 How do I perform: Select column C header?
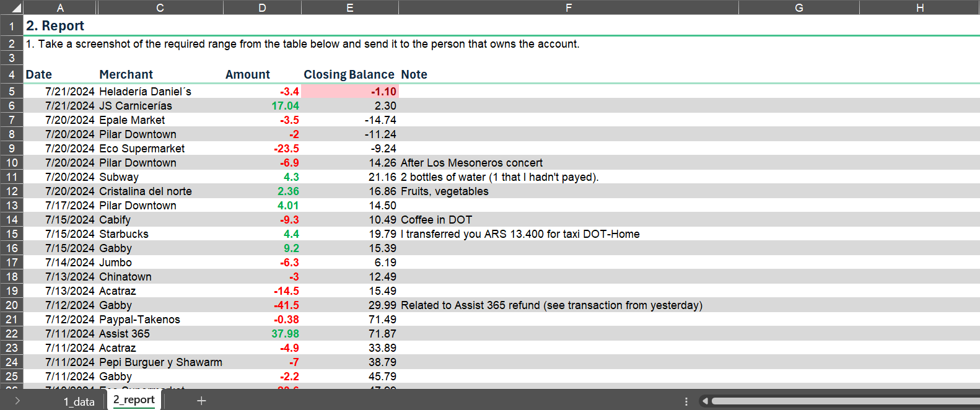click(x=160, y=7)
